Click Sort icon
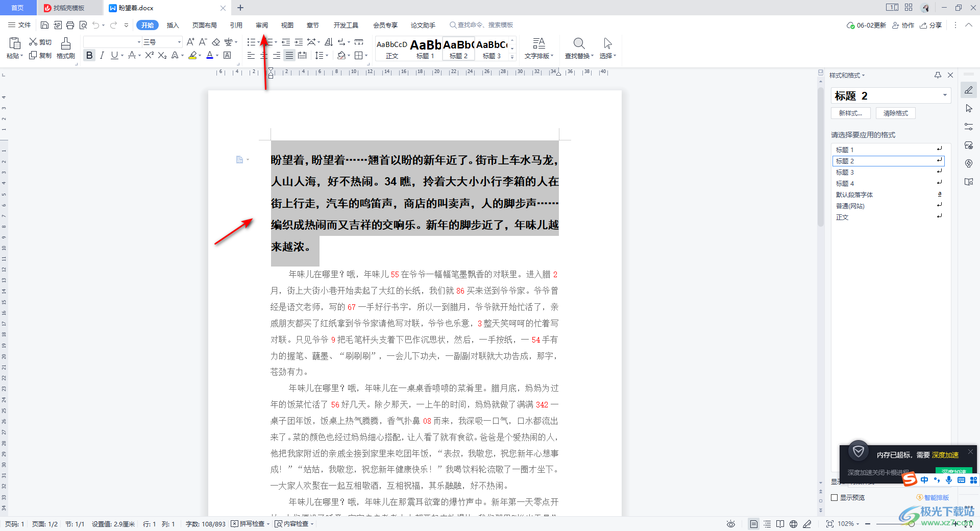 [328, 42]
